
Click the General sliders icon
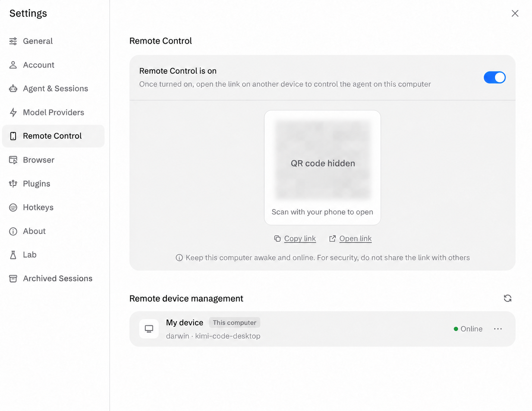click(13, 41)
